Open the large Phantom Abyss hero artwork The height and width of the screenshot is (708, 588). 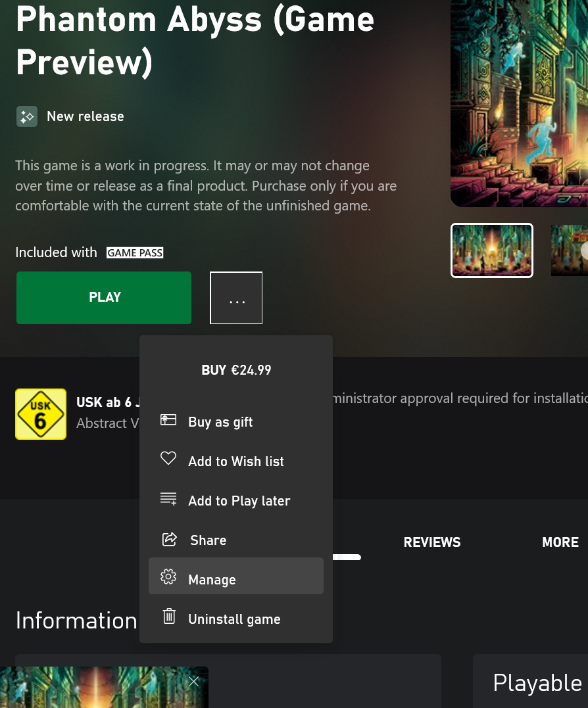click(x=520, y=103)
